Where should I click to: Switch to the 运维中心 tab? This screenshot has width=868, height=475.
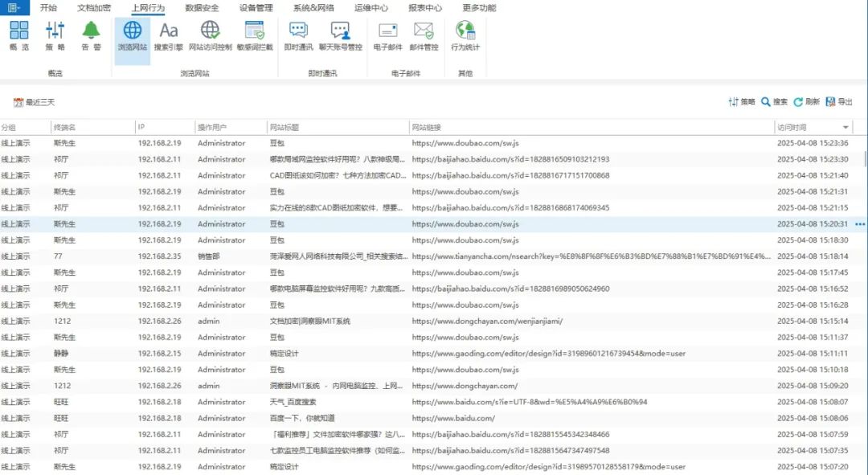pos(371,8)
